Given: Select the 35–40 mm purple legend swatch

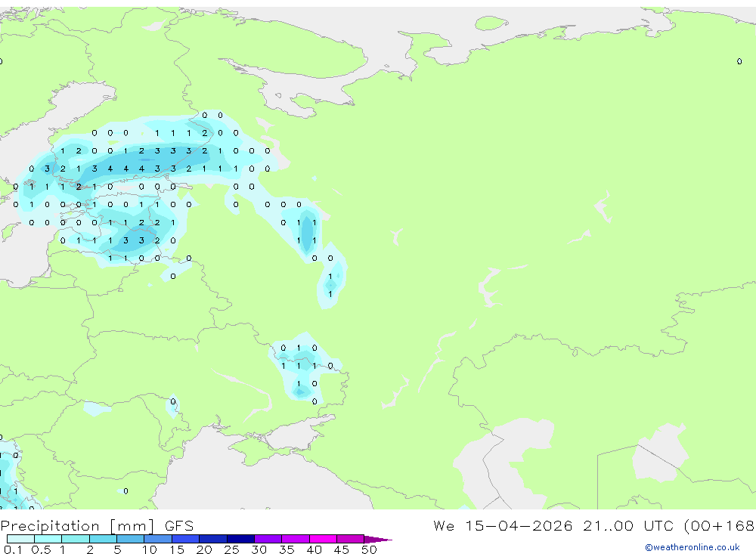Looking at the screenshot, I should (x=295, y=539).
